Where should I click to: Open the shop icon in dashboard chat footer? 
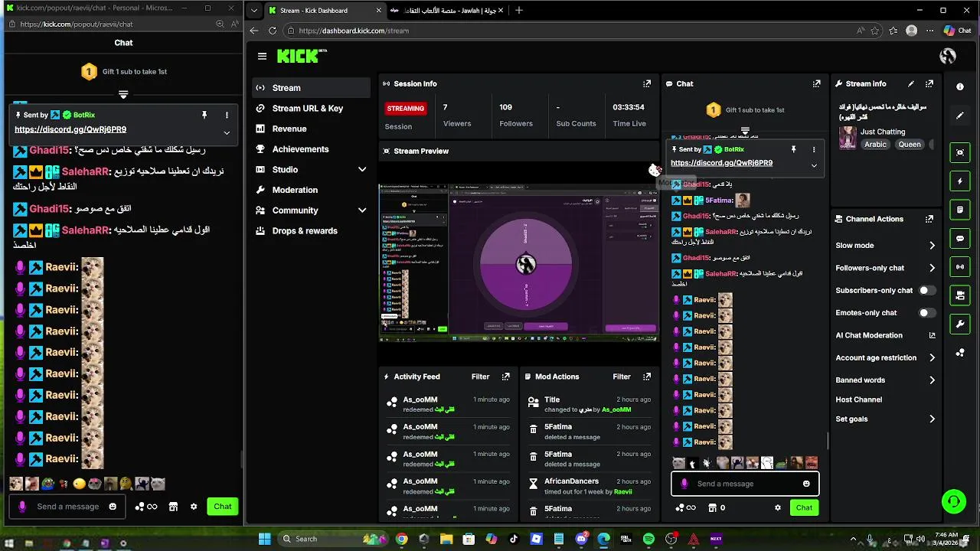coord(712,507)
